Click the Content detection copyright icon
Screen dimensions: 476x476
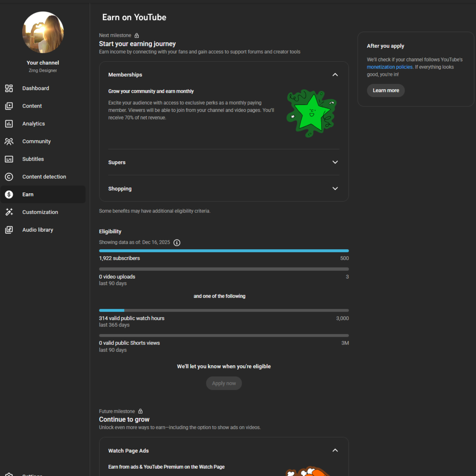coord(9,177)
